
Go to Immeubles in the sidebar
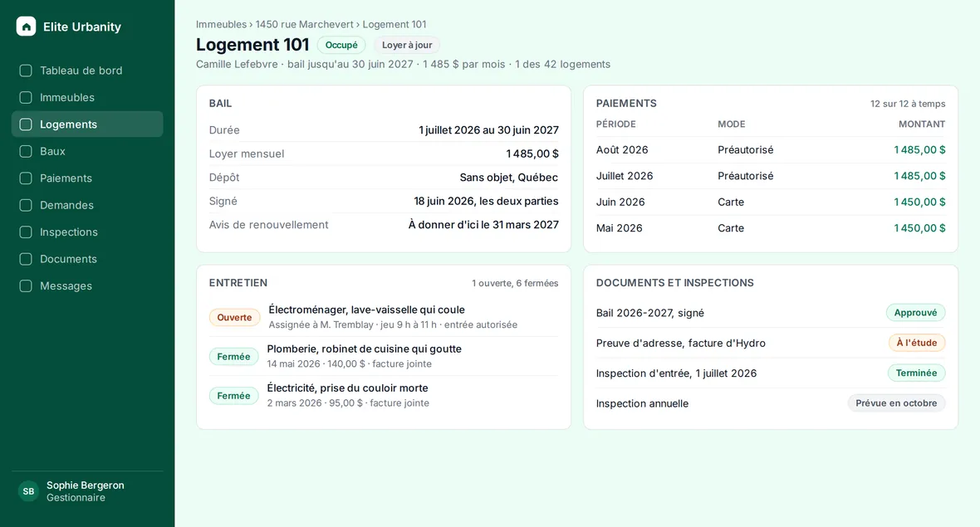tap(67, 97)
